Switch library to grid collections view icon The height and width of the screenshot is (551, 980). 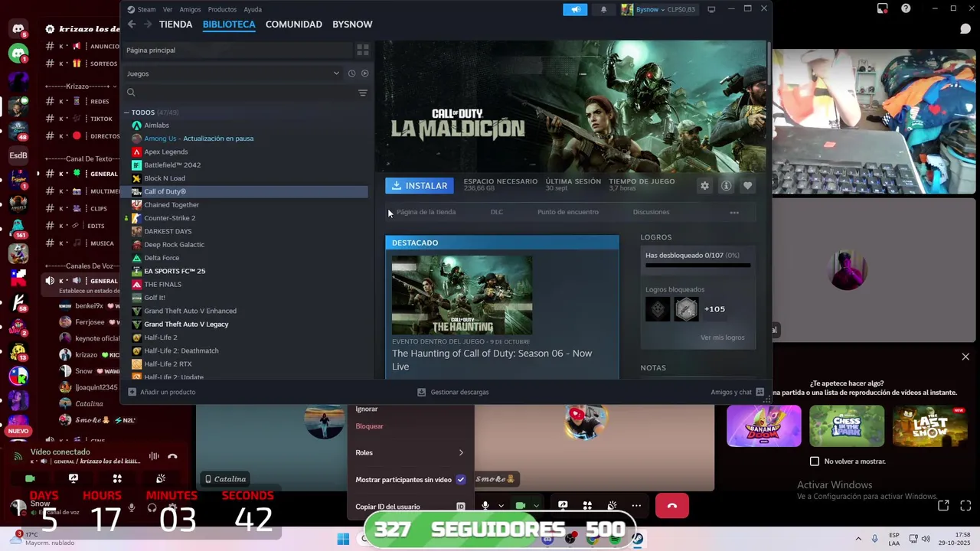[x=363, y=50]
